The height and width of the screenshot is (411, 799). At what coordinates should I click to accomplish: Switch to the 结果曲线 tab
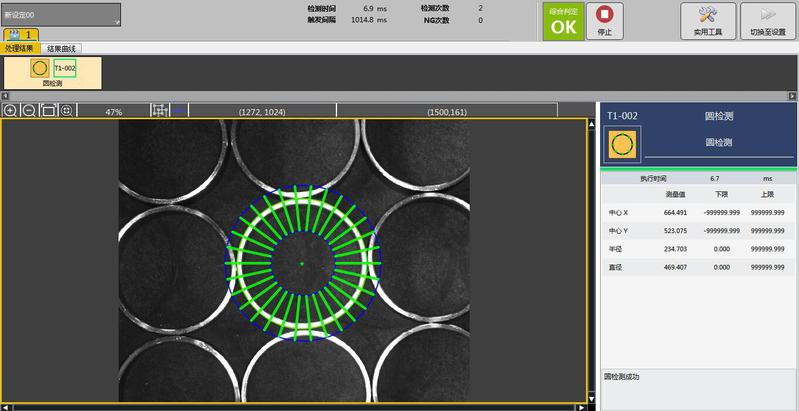(61, 48)
